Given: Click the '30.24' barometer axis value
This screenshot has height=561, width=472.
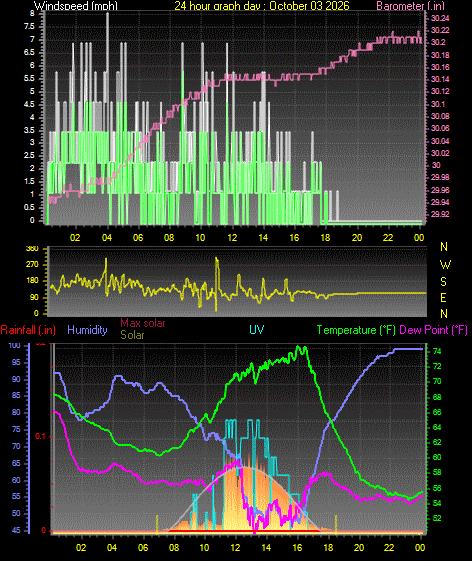Looking at the screenshot, I should pyautogui.click(x=440, y=19).
